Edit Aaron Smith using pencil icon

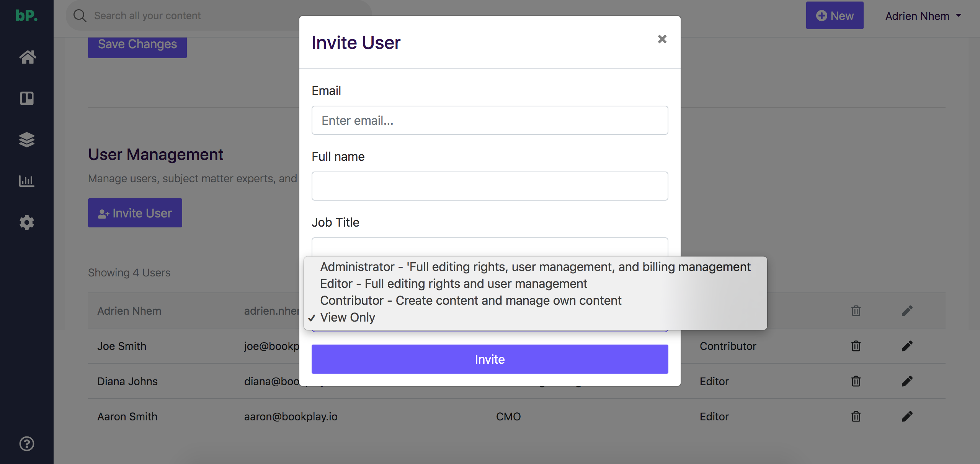point(907,417)
